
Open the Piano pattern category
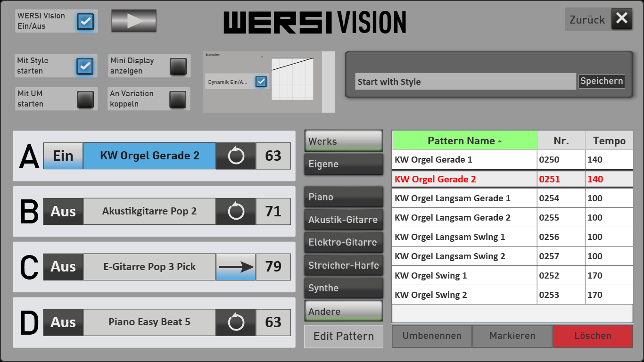[x=344, y=197]
